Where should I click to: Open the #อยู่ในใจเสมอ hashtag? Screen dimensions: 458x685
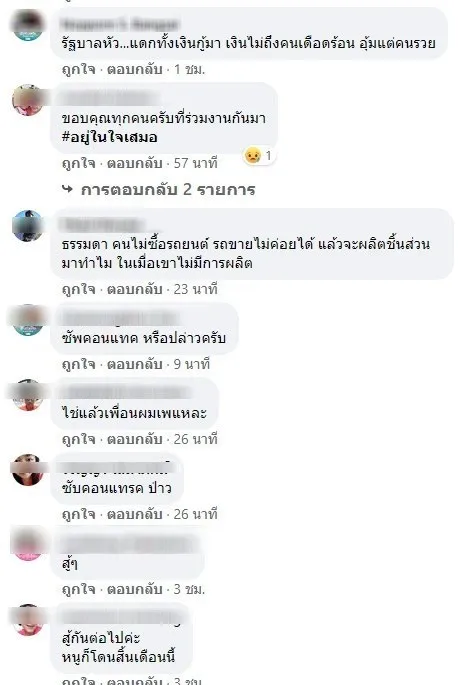pyautogui.click(x=109, y=137)
